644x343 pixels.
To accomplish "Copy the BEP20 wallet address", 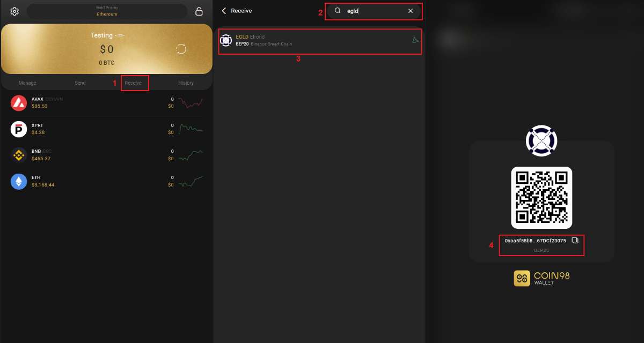I will (575, 241).
